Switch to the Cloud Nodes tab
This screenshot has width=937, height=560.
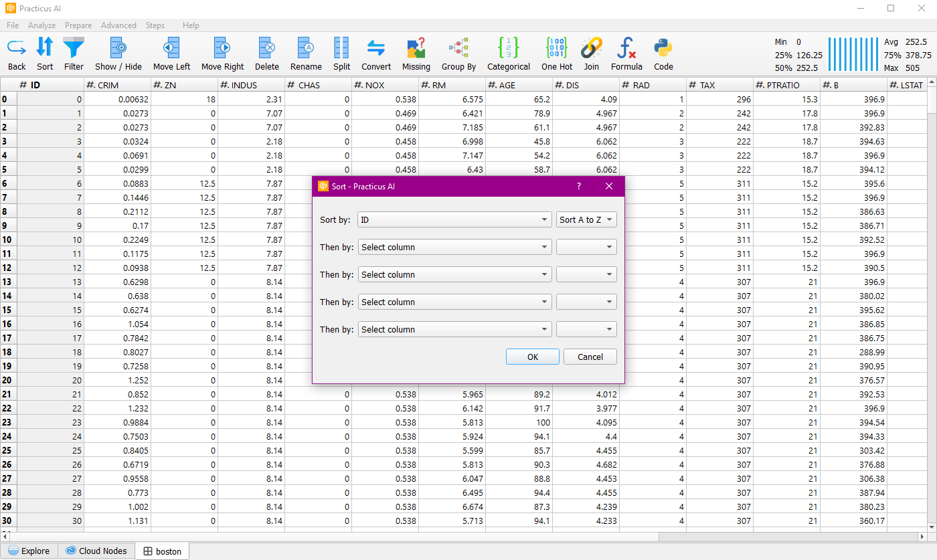pyautogui.click(x=96, y=551)
